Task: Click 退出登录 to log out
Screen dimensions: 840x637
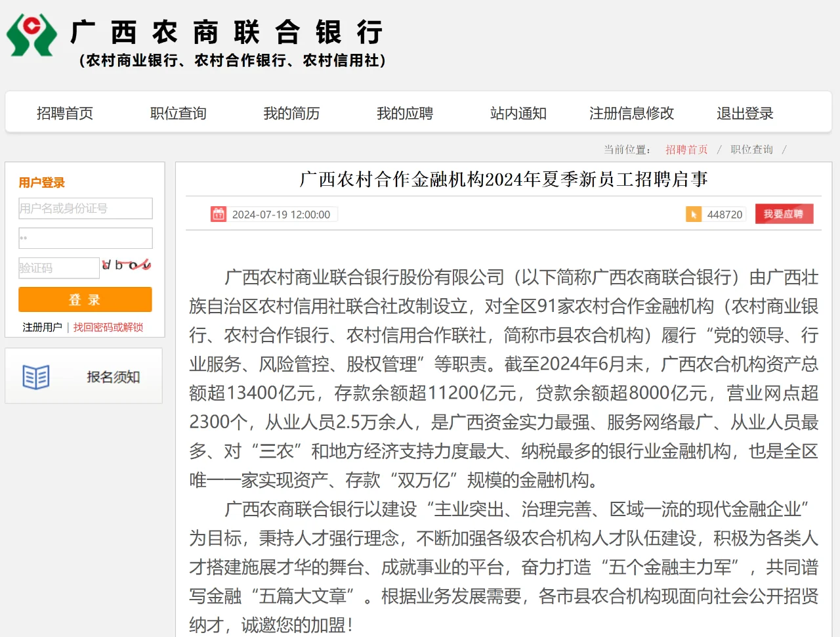Action: [745, 114]
